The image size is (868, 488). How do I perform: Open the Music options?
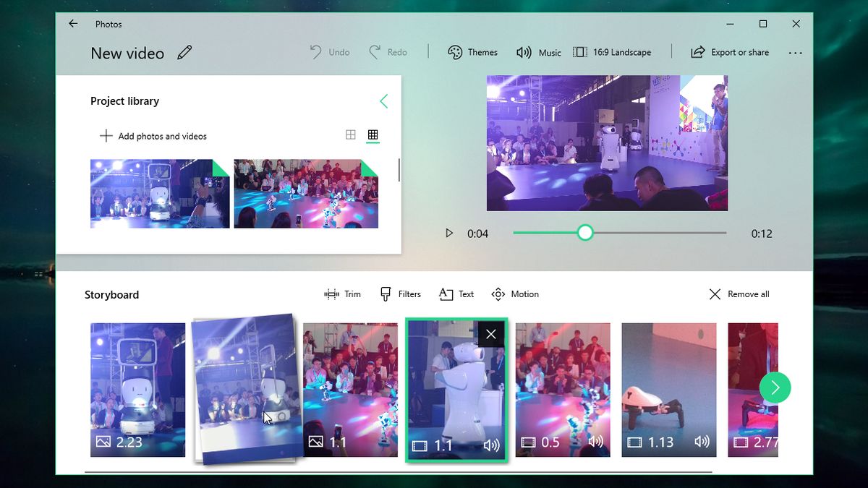[x=539, y=52]
